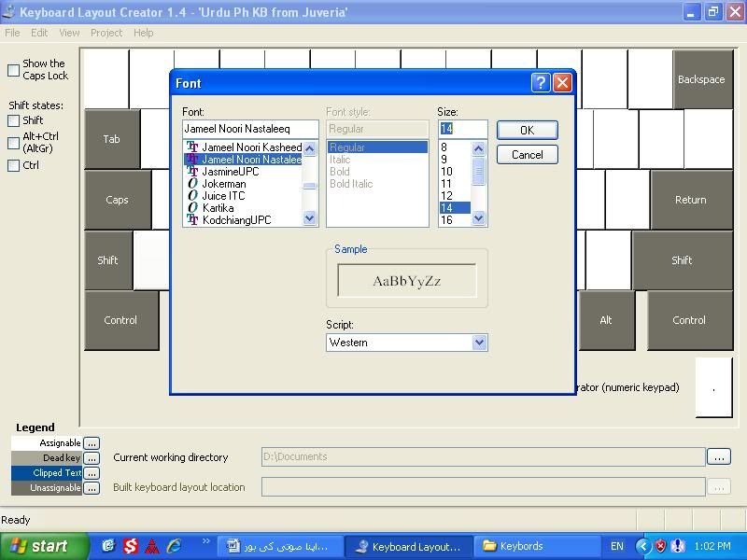Click the Juice ITC font type icon
747x560 pixels.
click(192, 196)
